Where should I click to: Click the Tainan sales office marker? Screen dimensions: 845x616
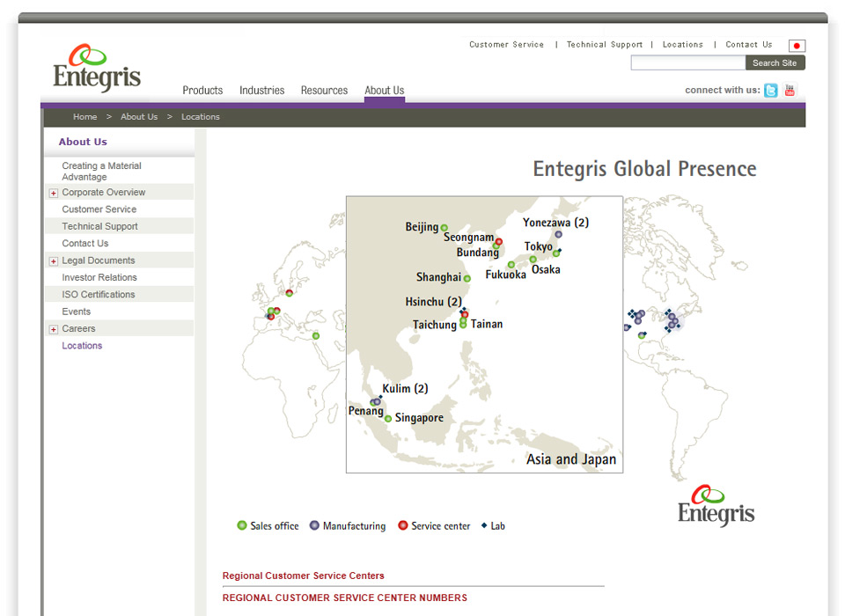coord(463,325)
